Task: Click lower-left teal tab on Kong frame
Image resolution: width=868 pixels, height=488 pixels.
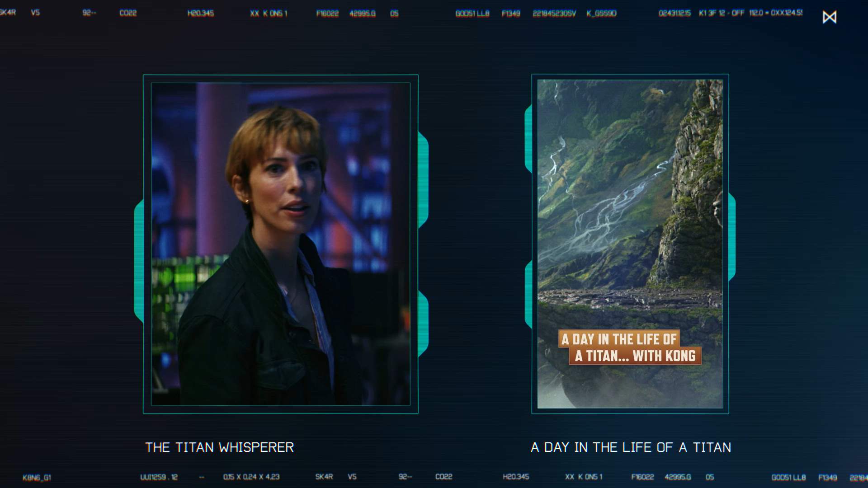Action: [528, 295]
